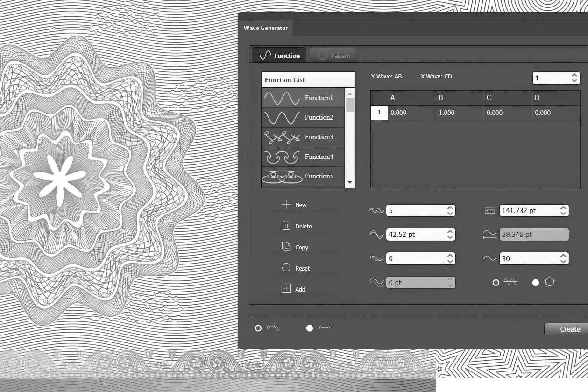The width and height of the screenshot is (588, 392).
Task: Click cell B value 1.000
Action: click(460, 113)
